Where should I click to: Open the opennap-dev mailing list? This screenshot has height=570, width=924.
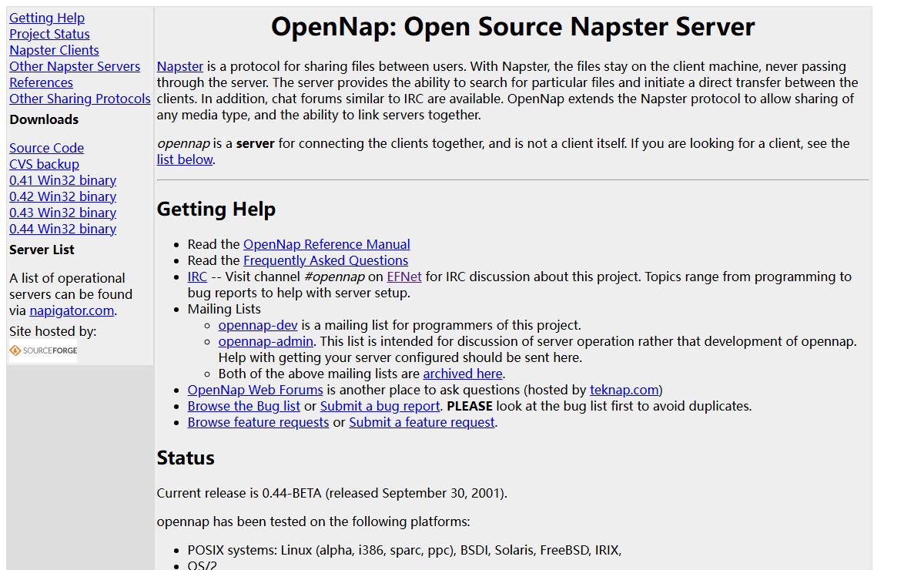tap(258, 325)
